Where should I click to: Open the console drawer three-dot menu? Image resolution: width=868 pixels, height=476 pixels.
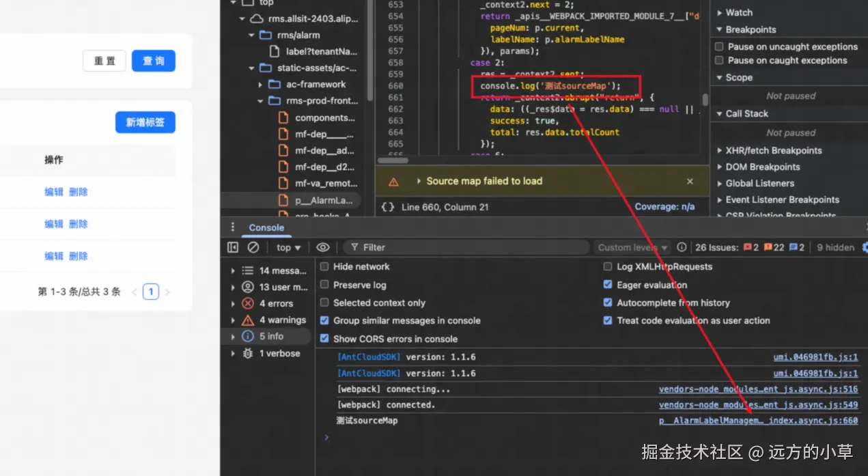233,227
